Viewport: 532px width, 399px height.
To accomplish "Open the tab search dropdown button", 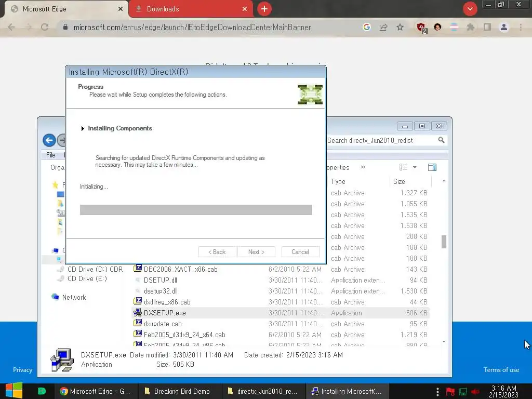I will pos(470,9).
